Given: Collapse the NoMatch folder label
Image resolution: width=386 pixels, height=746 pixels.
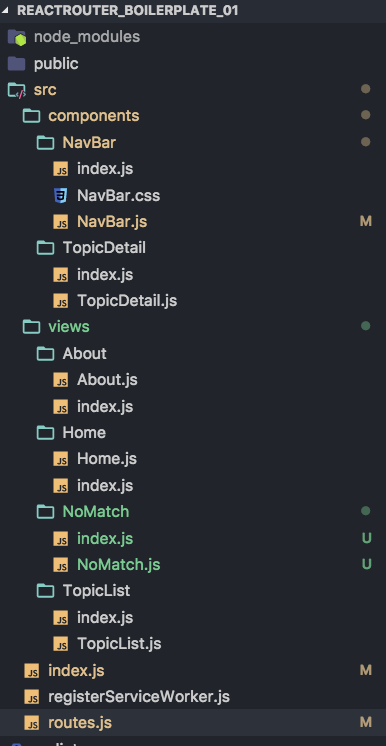Looking at the screenshot, I should click(96, 511).
